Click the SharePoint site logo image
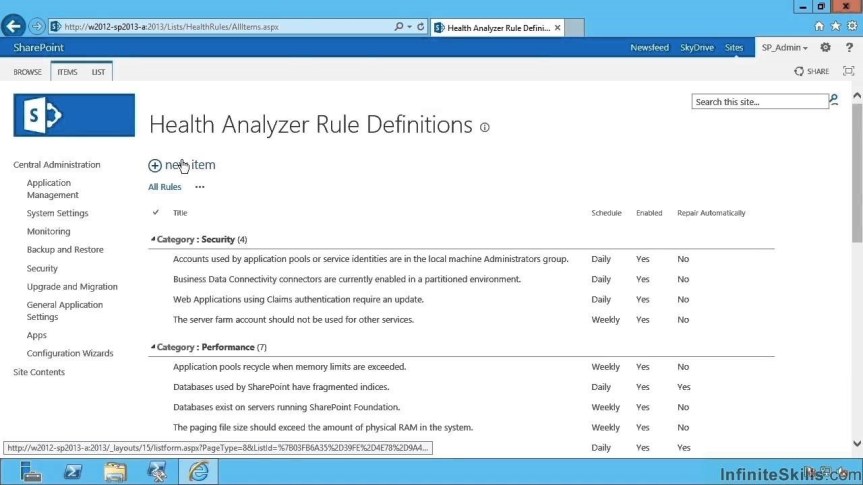This screenshot has width=863, height=485. [74, 115]
